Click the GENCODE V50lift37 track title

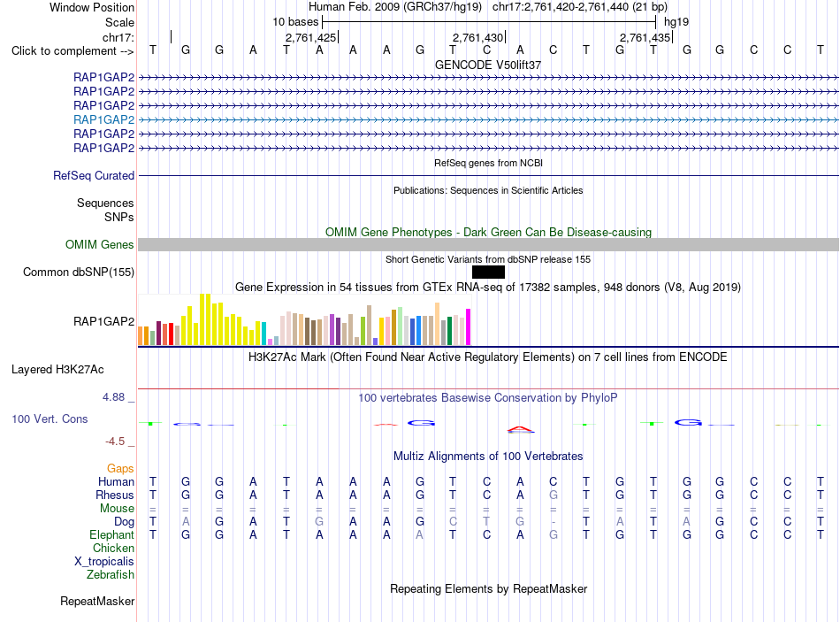(x=488, y=65)
